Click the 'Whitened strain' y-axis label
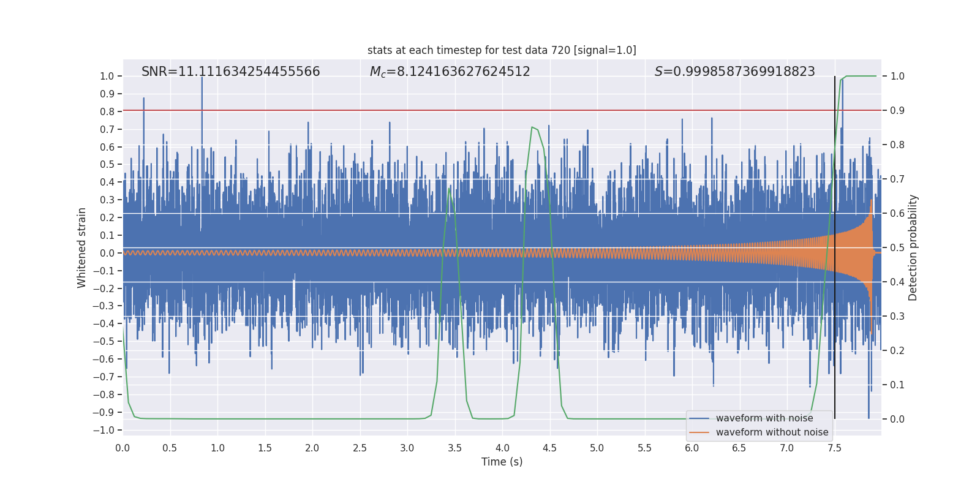The image size is (980, 490). pyautogui.click(x=81, y=247)
